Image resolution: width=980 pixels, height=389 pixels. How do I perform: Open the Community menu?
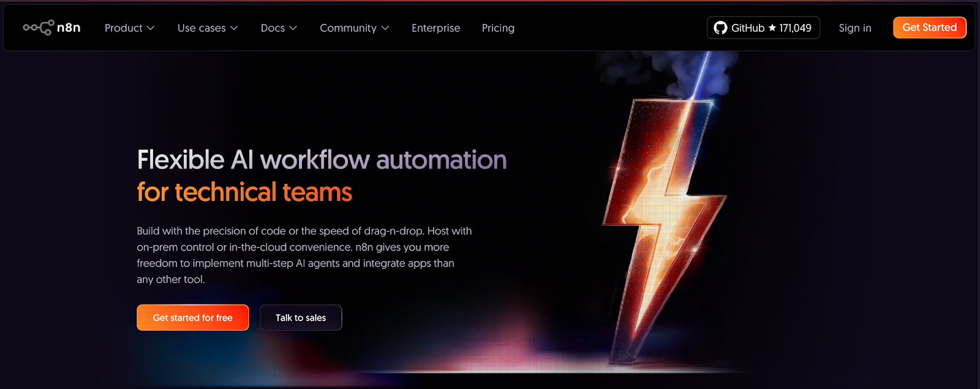point(354,28)
